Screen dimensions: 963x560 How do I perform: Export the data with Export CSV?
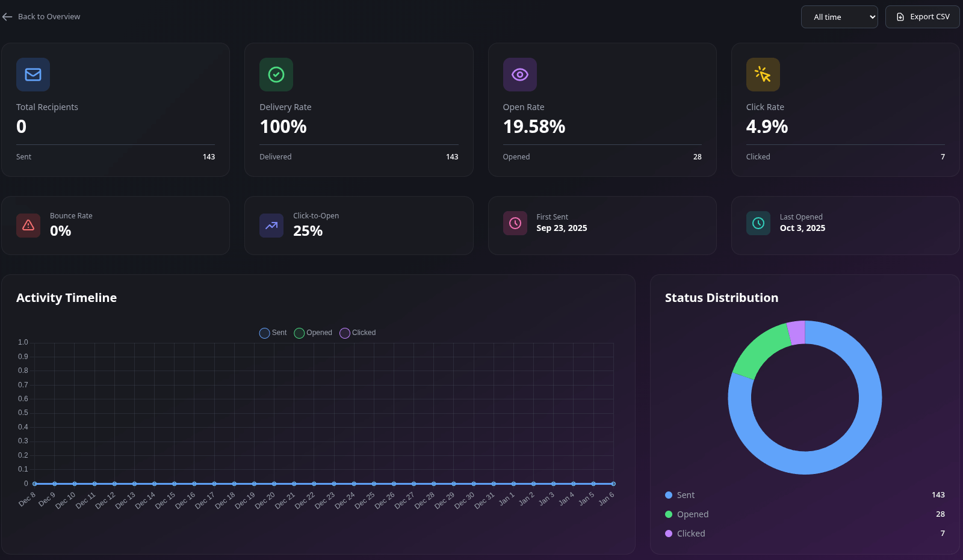tap(922, 17)
